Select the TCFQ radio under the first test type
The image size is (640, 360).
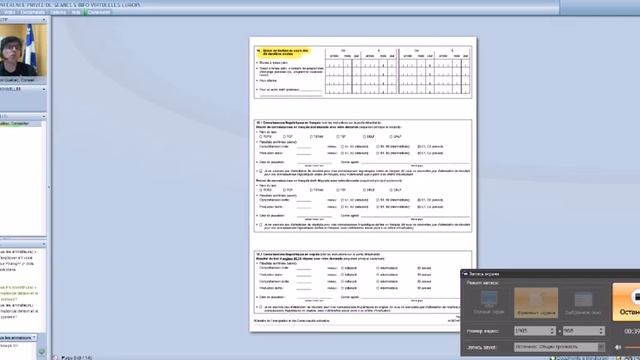click(261, 137)
